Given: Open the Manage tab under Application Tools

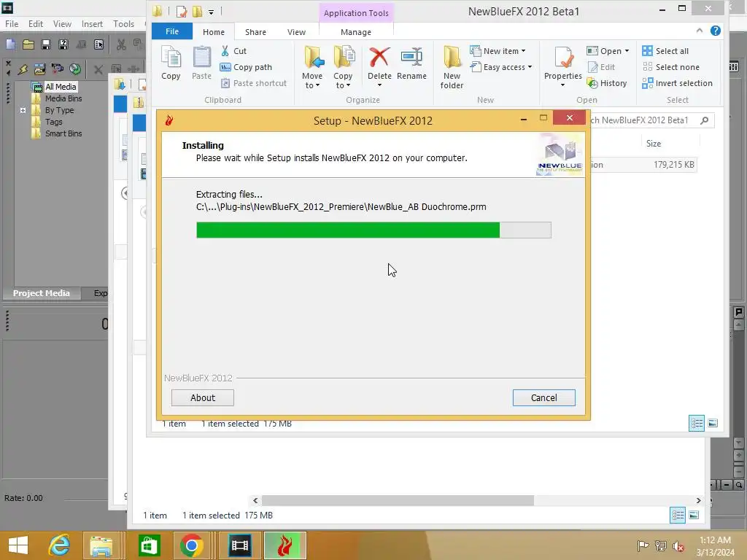Looking at the screenshot, I should point(356,32).
